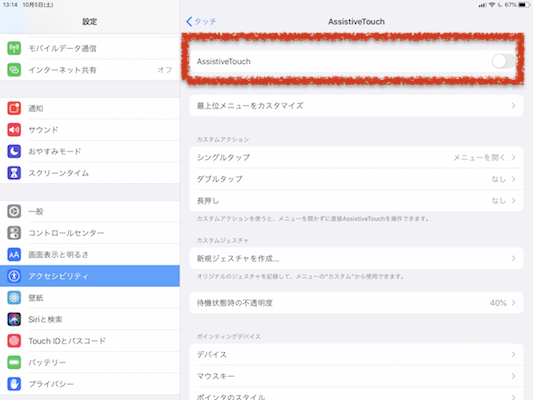
Task: Tap the Display & Brightness (画面表示と明るさ) AA icon
Action: coord(14,254)
